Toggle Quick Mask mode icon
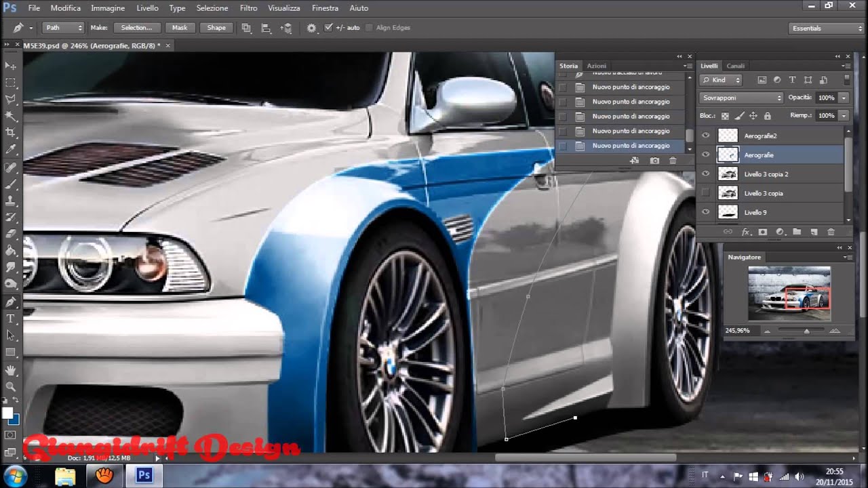 click(x=11, y=434)
